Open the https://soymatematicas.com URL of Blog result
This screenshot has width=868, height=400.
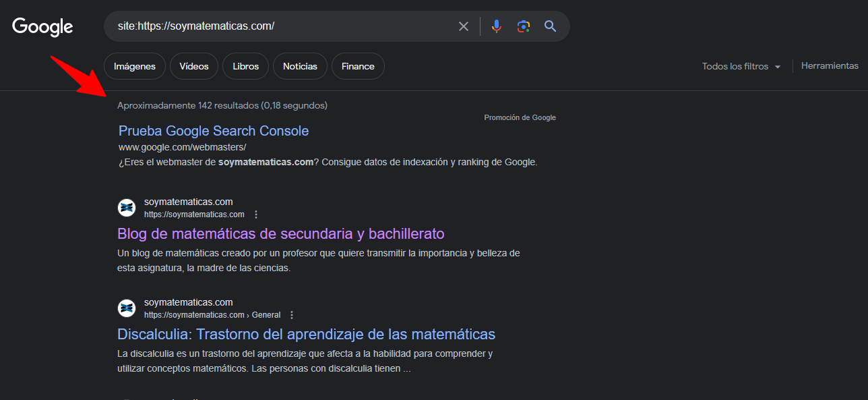click(x=194, y=215)
